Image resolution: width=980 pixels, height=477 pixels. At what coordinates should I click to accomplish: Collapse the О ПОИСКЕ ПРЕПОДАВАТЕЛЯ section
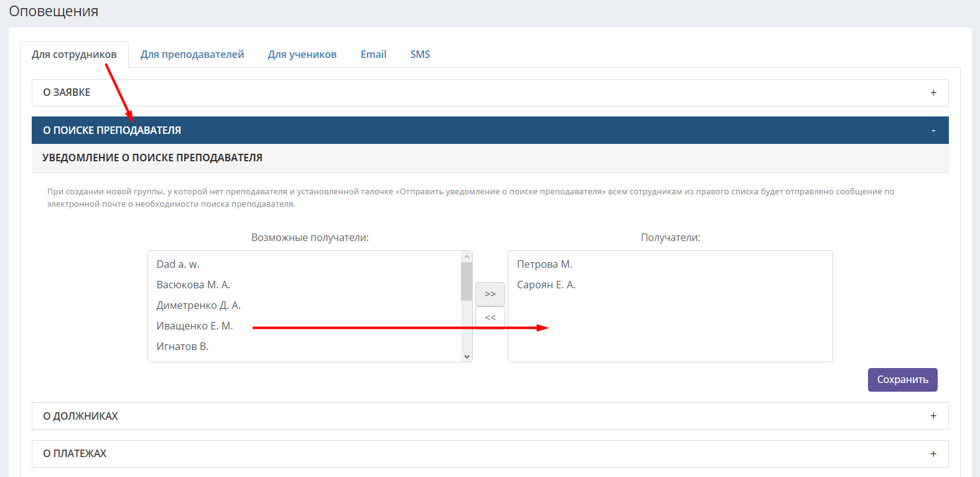[x=490, y=130]
